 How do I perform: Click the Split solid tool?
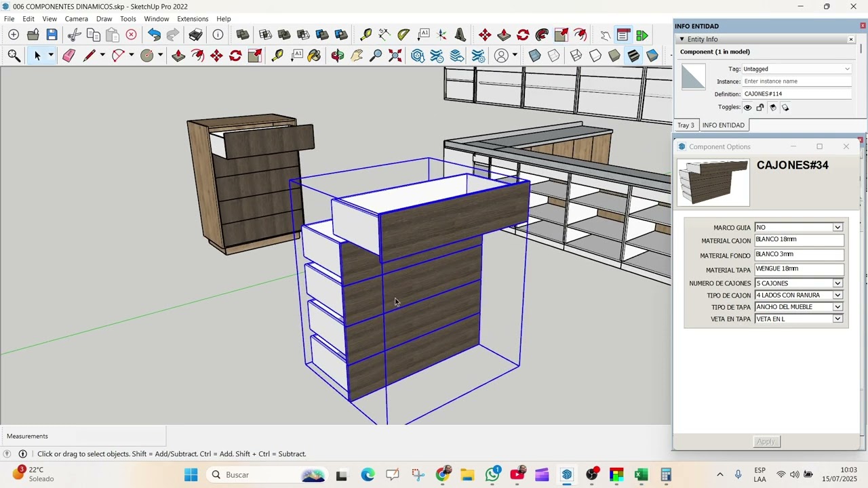tap(341, 35)
